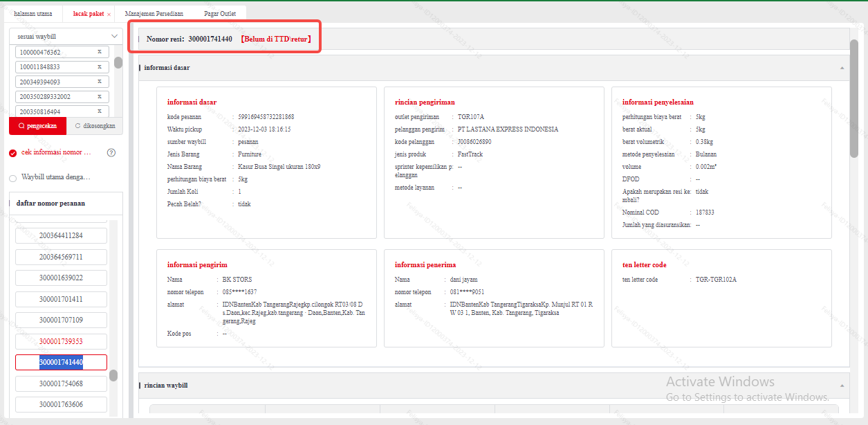Click the Nomor resi value 300001741440
Image resolution: width=868 pixels, height=425 pixels.
210,39
